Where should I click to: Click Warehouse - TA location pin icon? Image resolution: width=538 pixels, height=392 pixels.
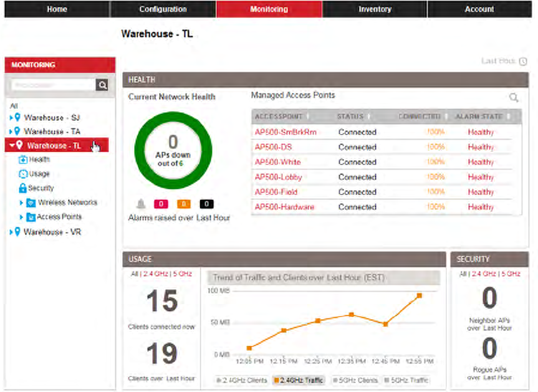point(17,131)
